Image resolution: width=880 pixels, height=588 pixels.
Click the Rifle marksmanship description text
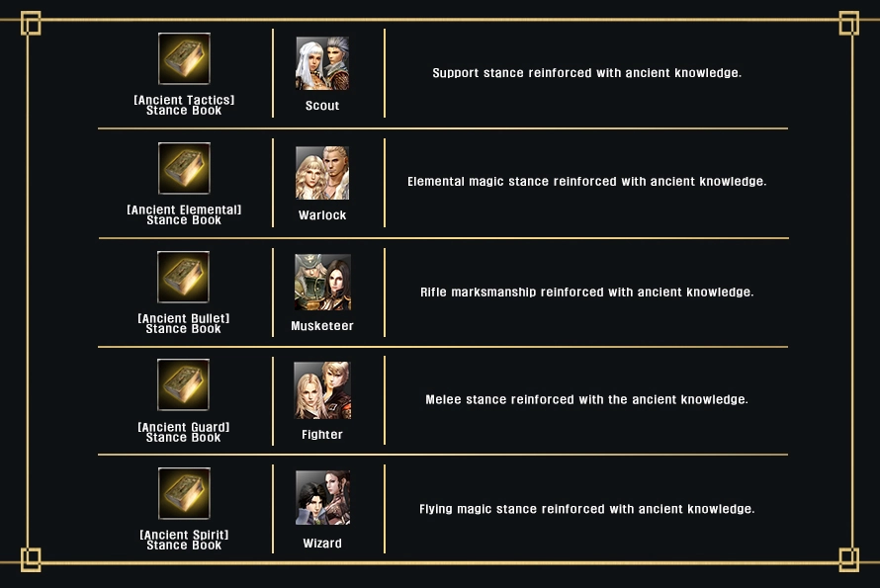tap(587, 293)
